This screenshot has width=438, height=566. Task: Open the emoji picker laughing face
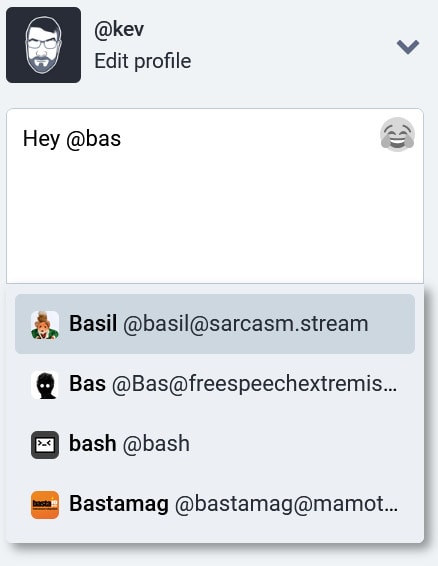397,134
